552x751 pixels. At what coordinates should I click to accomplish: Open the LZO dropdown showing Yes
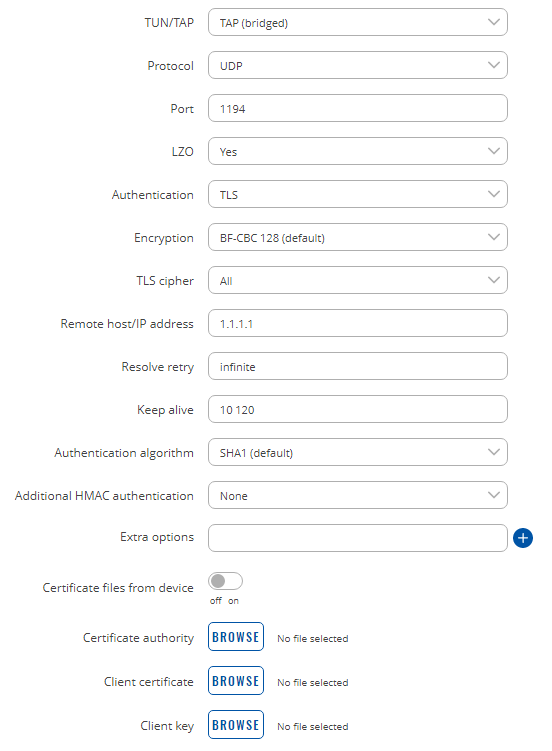point(358,151)
